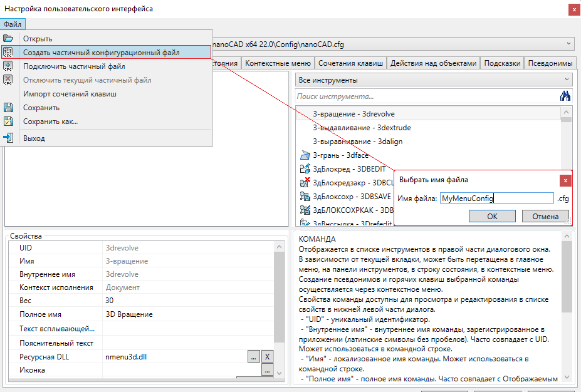Switch to the 'Сочетания клавиш' tab

pos(350,63)
